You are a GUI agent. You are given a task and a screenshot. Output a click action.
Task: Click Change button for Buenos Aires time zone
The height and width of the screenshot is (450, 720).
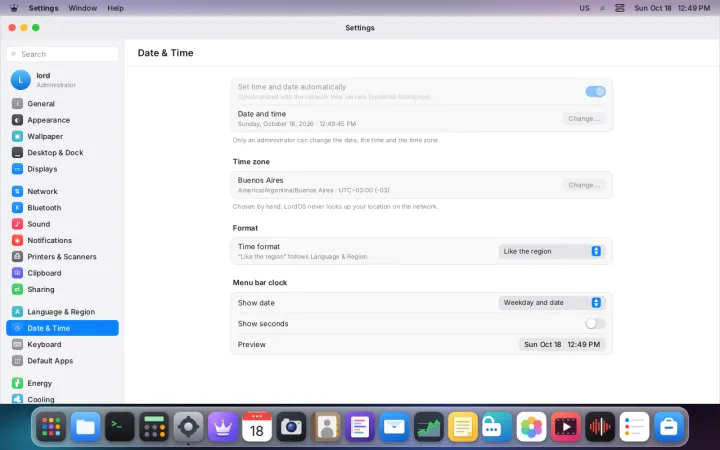click(584, 185)
